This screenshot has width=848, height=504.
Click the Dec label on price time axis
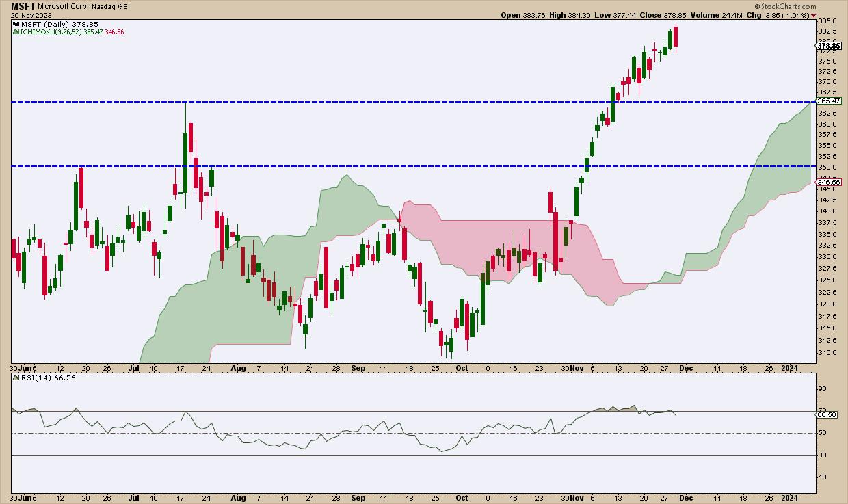coord(686,367)
